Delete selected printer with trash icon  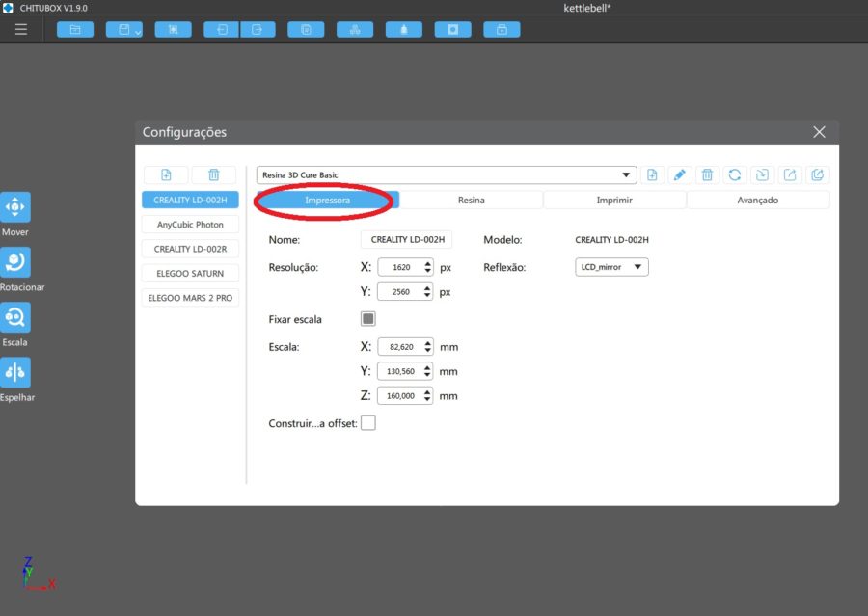pos(214,174)
